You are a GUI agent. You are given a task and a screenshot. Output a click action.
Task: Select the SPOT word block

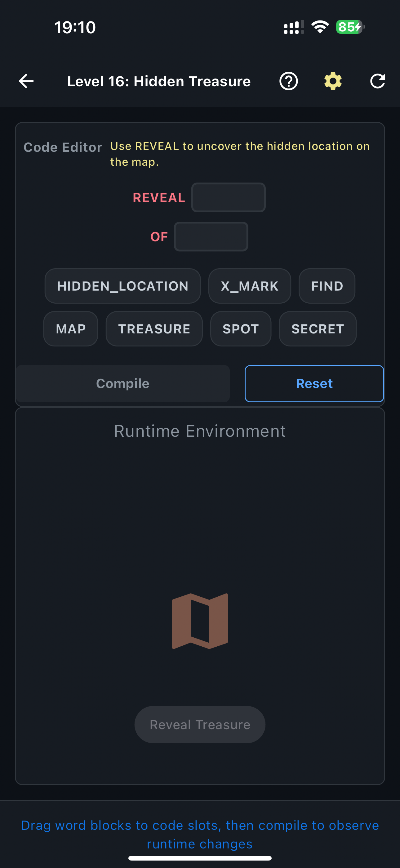pos(241,329)
